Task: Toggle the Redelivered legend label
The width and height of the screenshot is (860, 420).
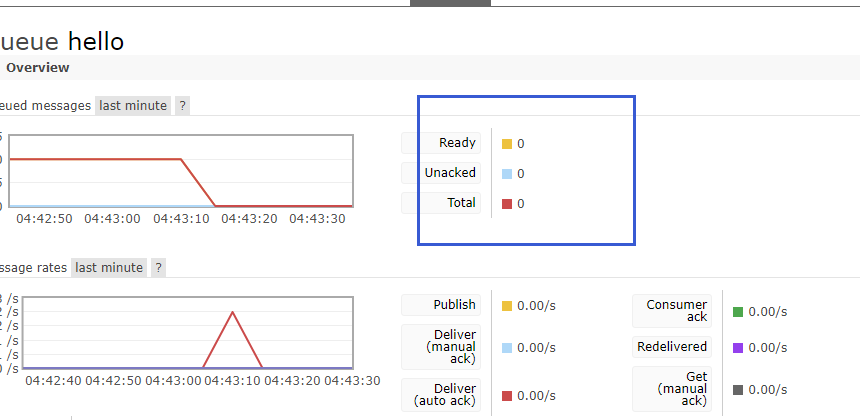Action: coord(672,347)
